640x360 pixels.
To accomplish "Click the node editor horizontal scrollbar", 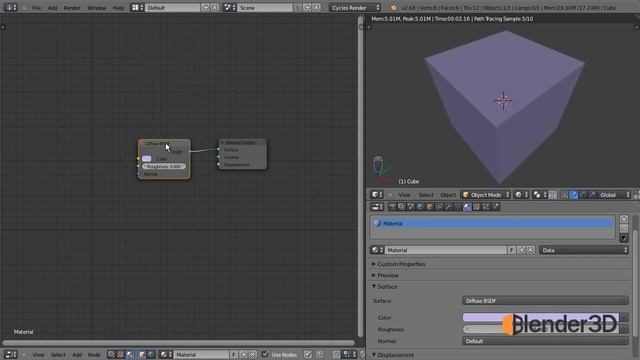I will point(178,343).
